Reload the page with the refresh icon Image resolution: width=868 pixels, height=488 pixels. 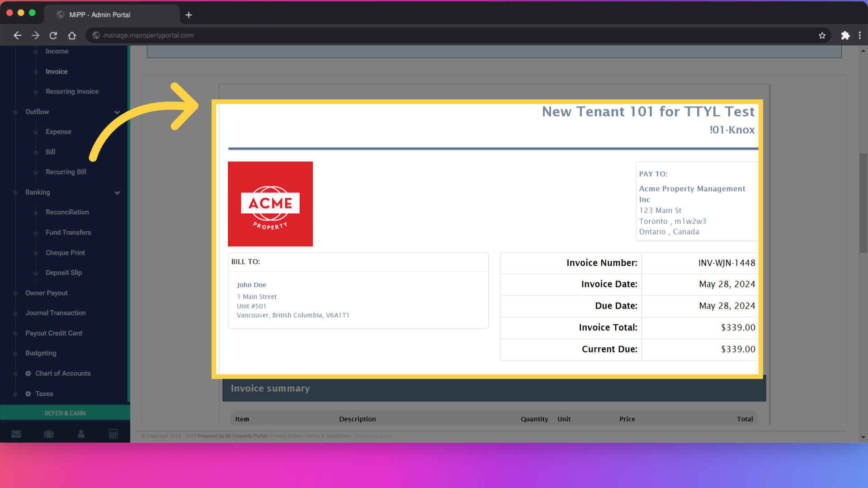point(53,35)
